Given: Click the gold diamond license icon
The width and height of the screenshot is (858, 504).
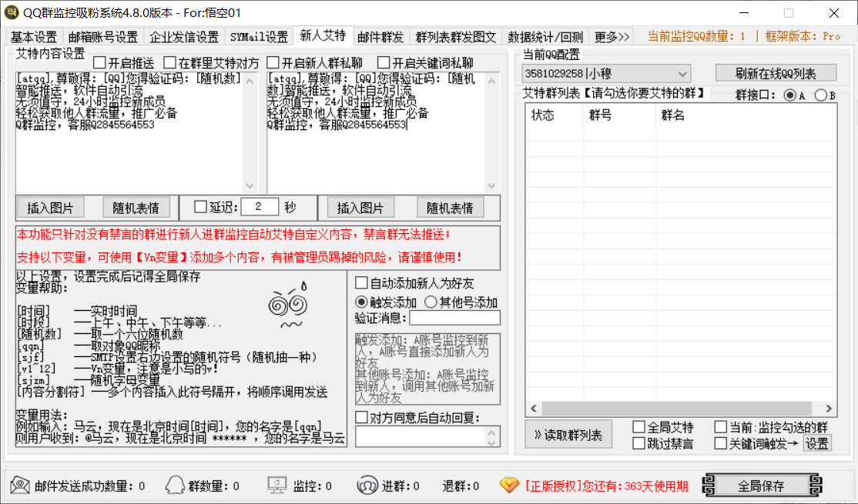Looking at the screenshot, I should click(509, 485).
